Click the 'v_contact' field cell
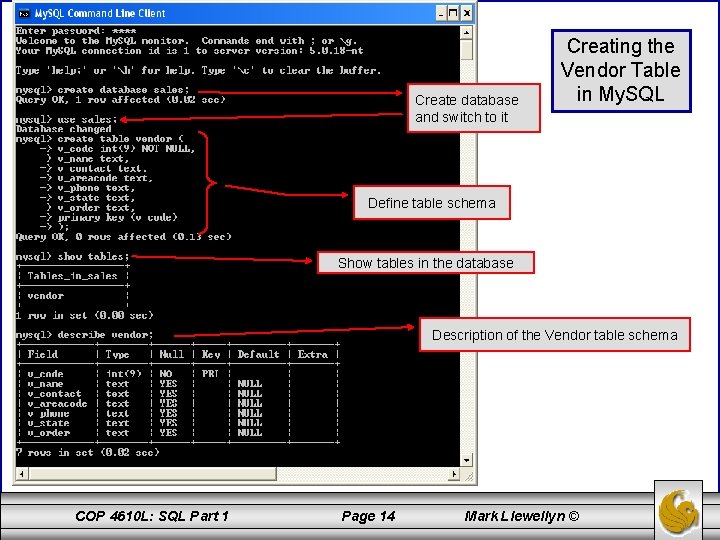Image resolution: width=720 pixels, height=540 pixels. (x=54, y=394)
